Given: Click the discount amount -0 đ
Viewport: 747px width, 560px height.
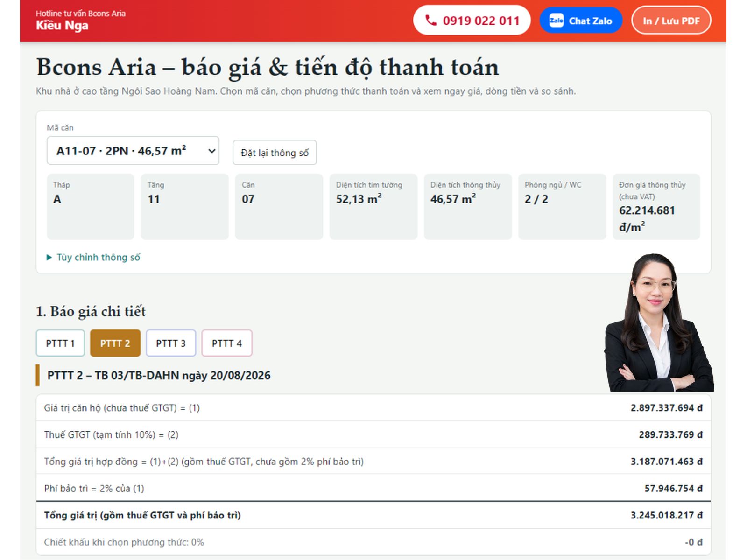Looking at the screenshot, I should pyautogui.click(x=694, y=542).
